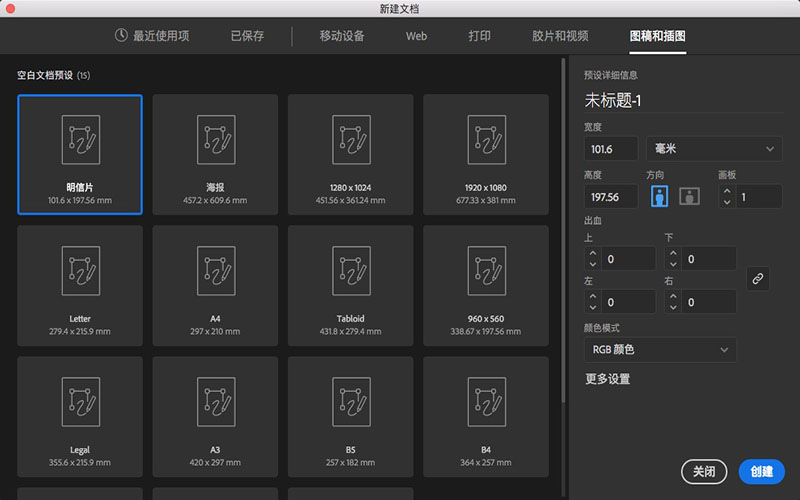This screenshot has height=500, width=800.
Task: Click the 297 x 210 mm size text
Action: coord(215,332)
